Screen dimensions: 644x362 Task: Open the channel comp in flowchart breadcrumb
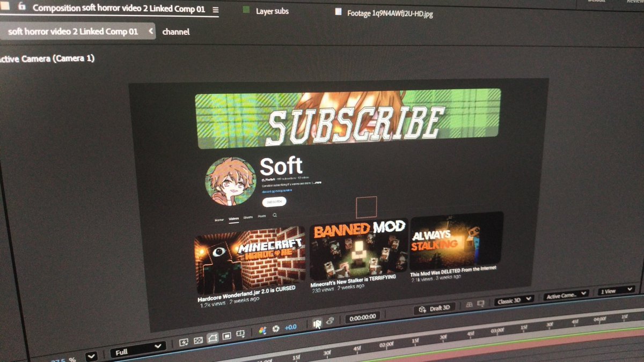(x=175, y=32)
